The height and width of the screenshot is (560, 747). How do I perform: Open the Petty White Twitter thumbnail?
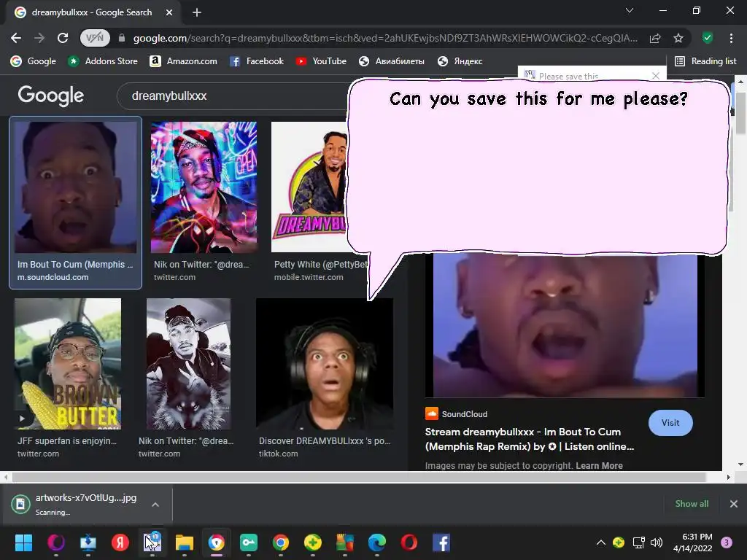point(309,187)
